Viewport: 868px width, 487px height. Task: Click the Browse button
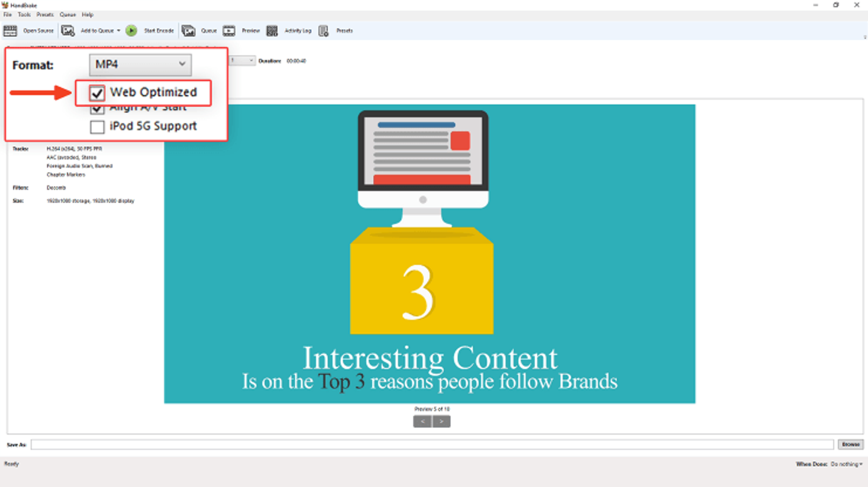[850, 444]
